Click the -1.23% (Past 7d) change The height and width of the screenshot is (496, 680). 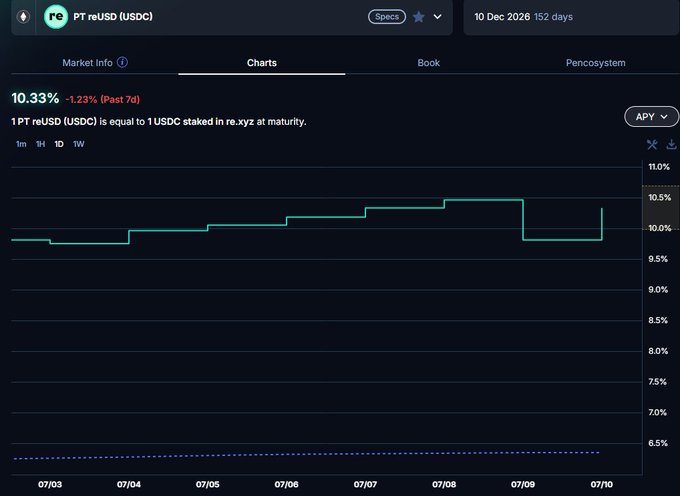coord(103,100)
